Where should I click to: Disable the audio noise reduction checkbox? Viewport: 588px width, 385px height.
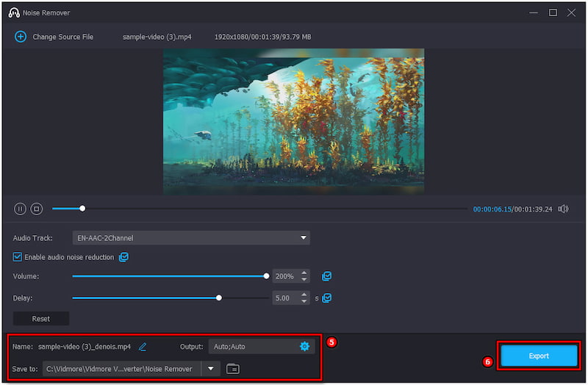(18, 257)
